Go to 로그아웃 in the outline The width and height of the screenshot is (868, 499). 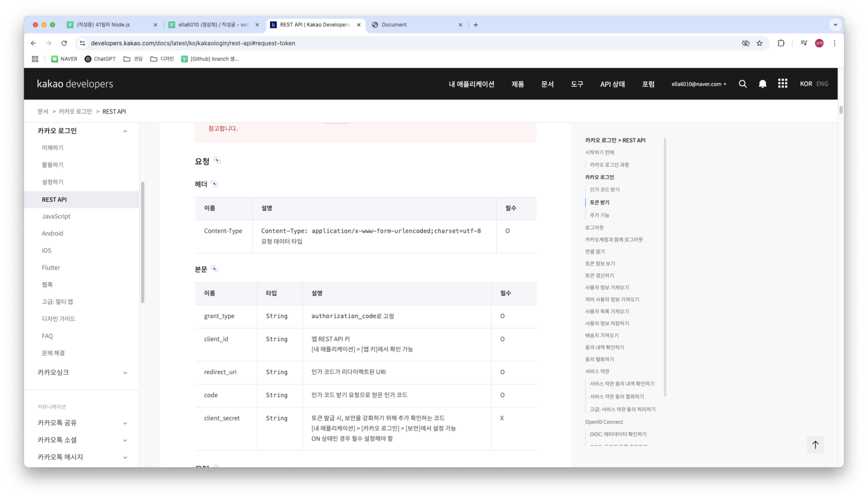click(x=594, y=227)
